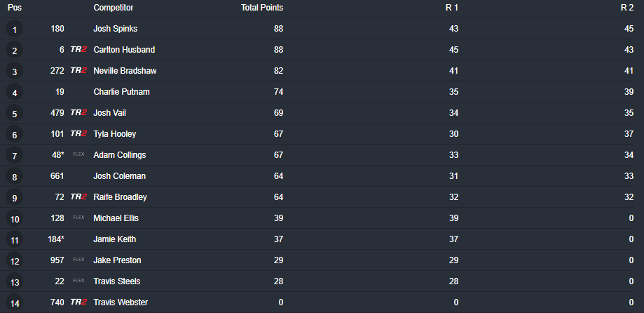The width and height of the screenshot is (644, 313).
Task: Open competitor Josh Spinks
Action: click(116, 29)
